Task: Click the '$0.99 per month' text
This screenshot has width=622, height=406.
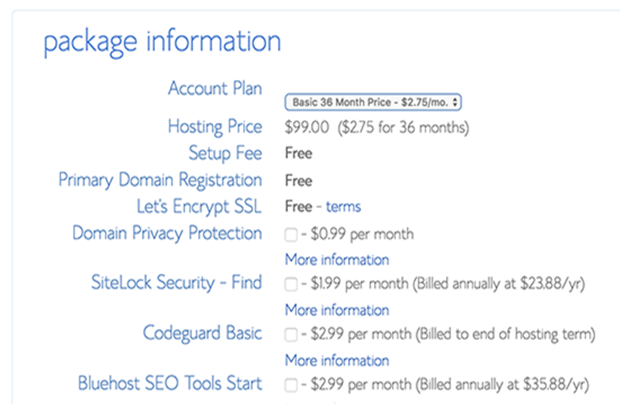Action: click(x=362, y=234)
